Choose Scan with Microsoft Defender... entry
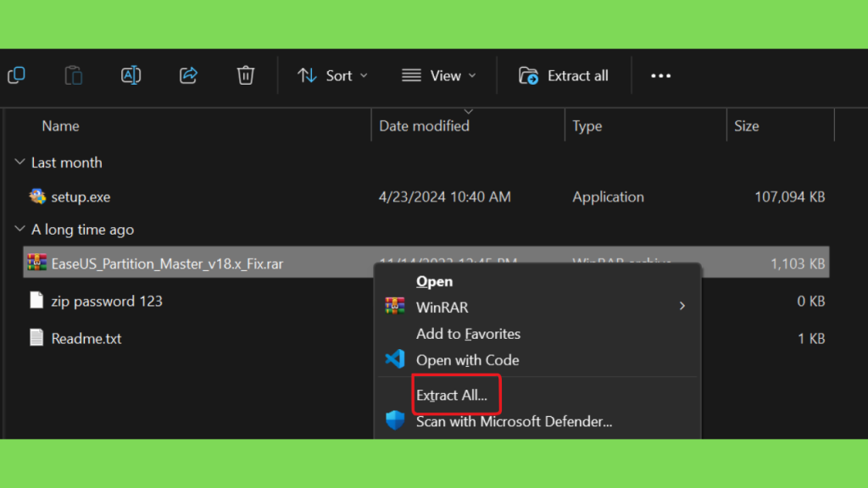The width and height of the screenshot is (868, 488). click(x=515, y=422)
